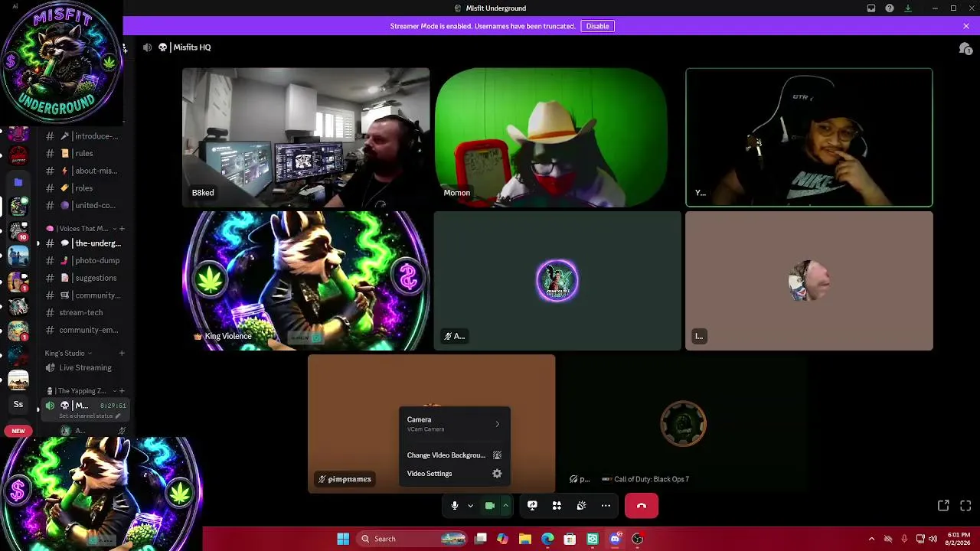Viewport: 980px width, 551px height.
Task: Open Microsoft Store from taskbar
Action: coord(570,539)
